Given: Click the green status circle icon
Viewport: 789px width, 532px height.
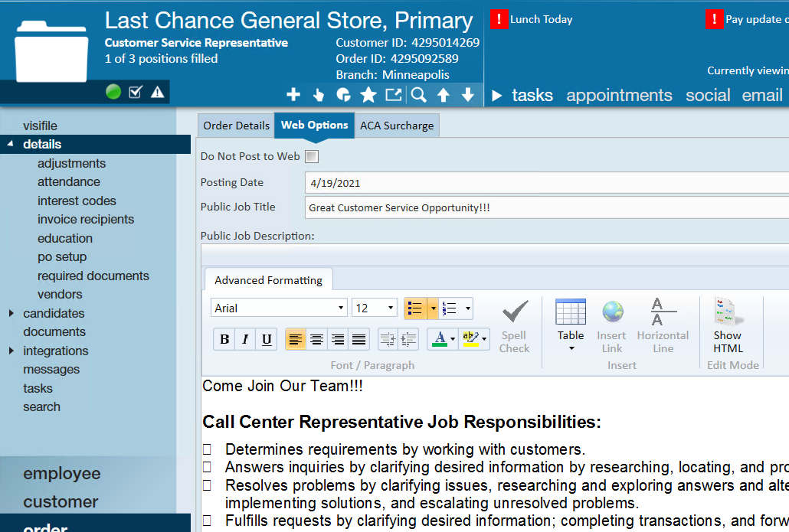Looking at the screenshot, I should tap(113, 92).
